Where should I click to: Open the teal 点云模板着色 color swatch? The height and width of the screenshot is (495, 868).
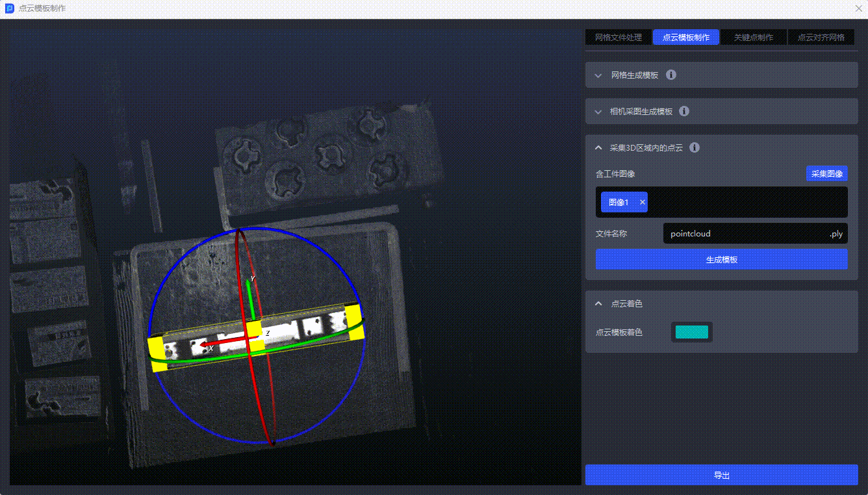[x=691, y=333]
